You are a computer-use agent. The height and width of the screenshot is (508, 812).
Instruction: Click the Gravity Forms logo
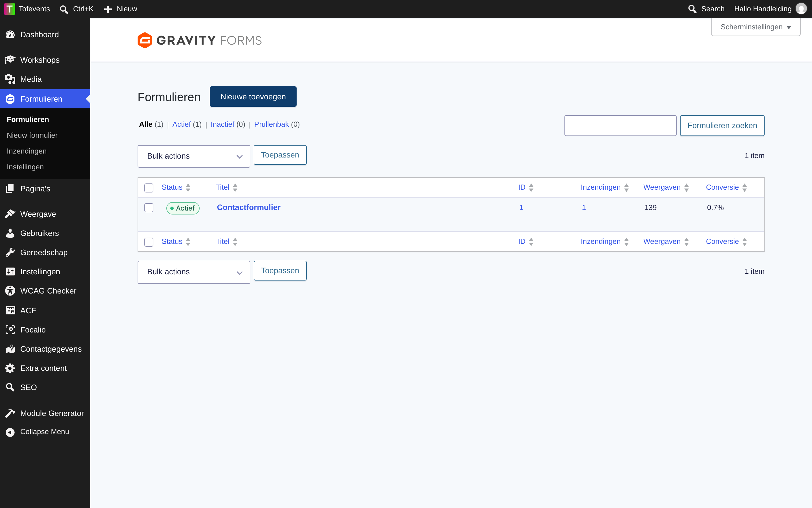tap(200, 40)
